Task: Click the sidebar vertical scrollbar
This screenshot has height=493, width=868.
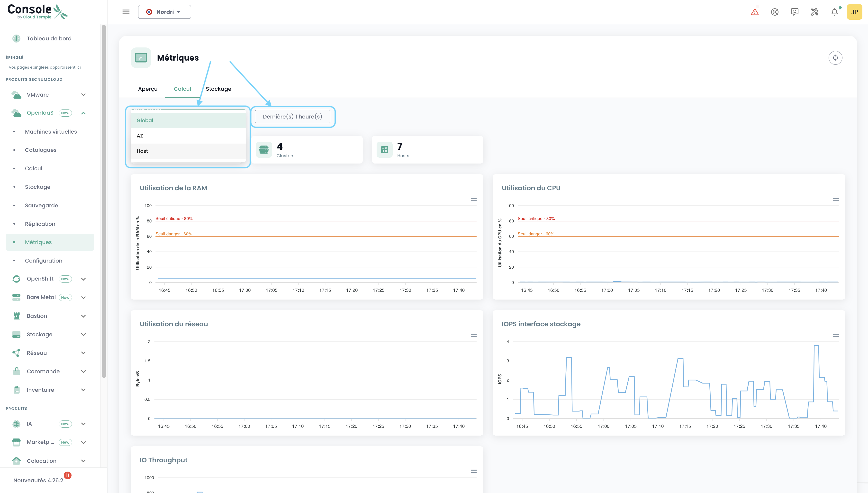Action: [x=104, y=201]
